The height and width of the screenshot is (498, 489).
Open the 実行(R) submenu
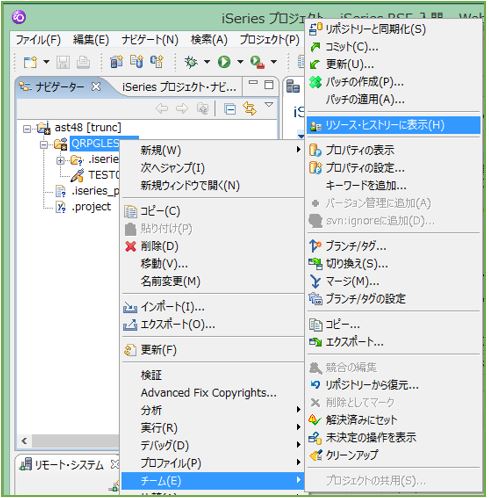pos(213,428)
